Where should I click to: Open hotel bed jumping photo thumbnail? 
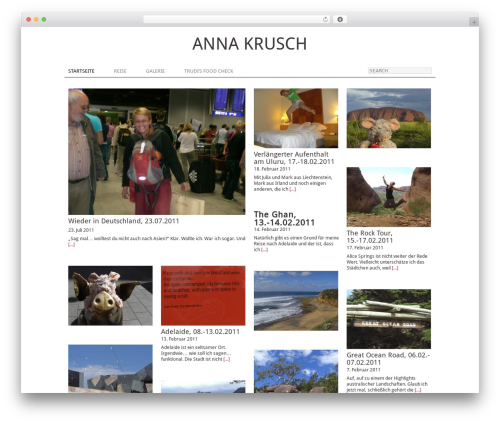(x=296, y=118)
